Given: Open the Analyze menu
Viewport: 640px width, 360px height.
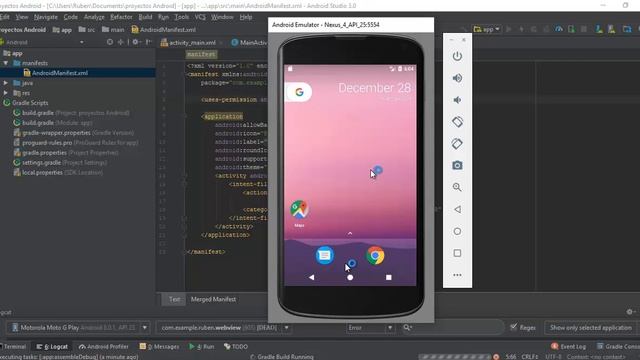Looking at the screenshot, I should click(x=94, y=17).
